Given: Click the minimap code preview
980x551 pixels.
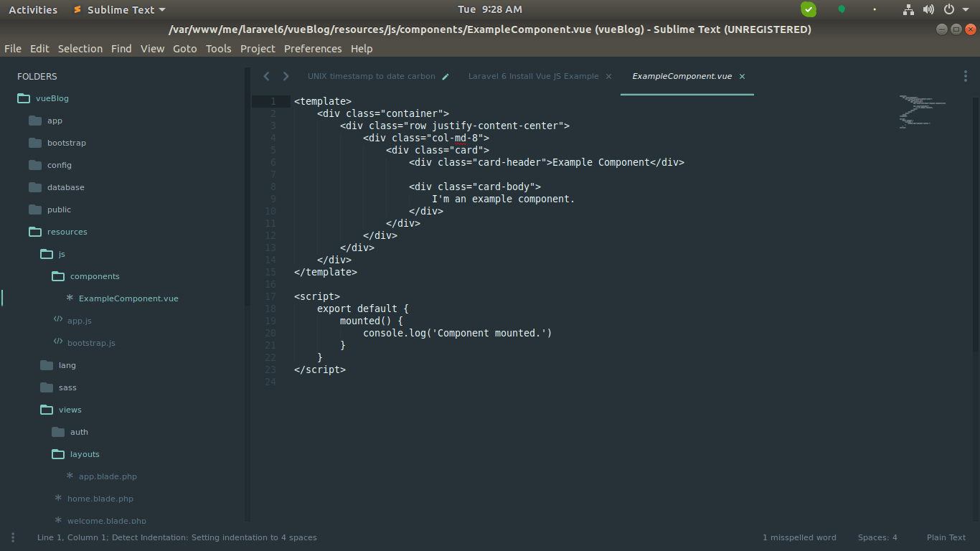Looking at the screenshot, I should click(x=922, y=111).
